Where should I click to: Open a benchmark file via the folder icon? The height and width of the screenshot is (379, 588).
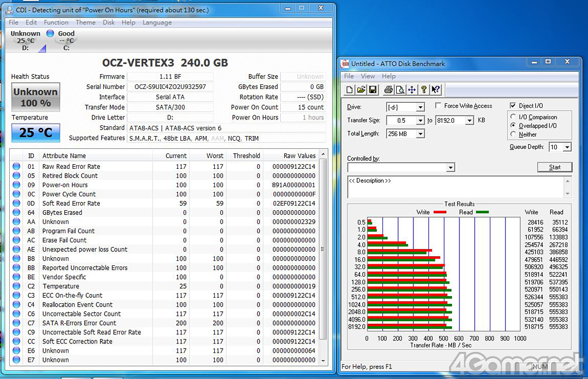point(361,90)
